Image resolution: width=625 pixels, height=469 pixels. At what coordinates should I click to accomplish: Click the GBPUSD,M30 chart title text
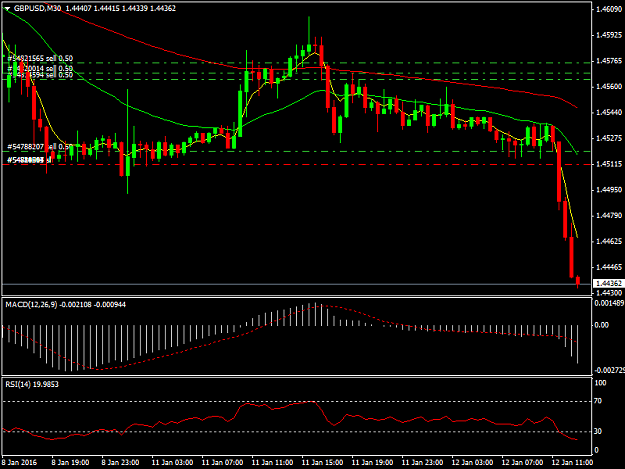point(37,8)
